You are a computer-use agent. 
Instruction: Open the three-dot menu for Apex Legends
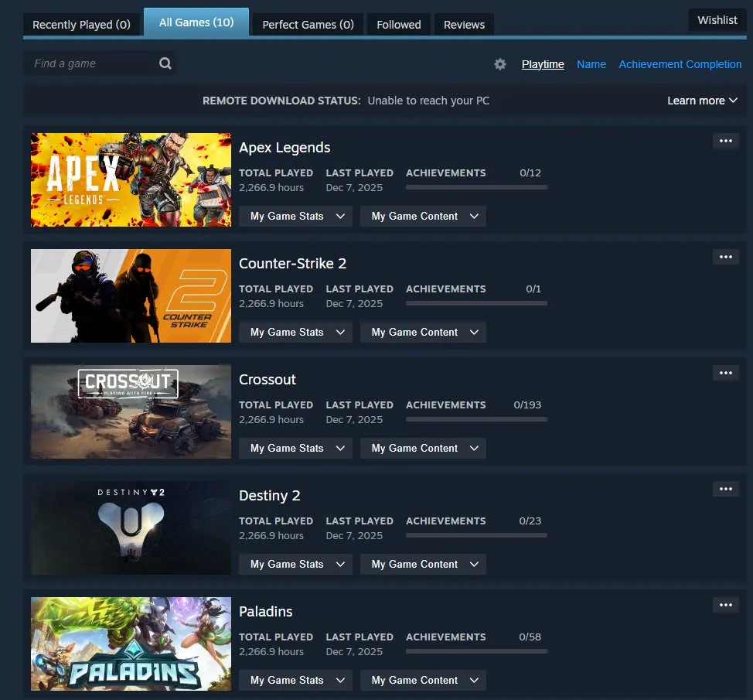[726, 141]
